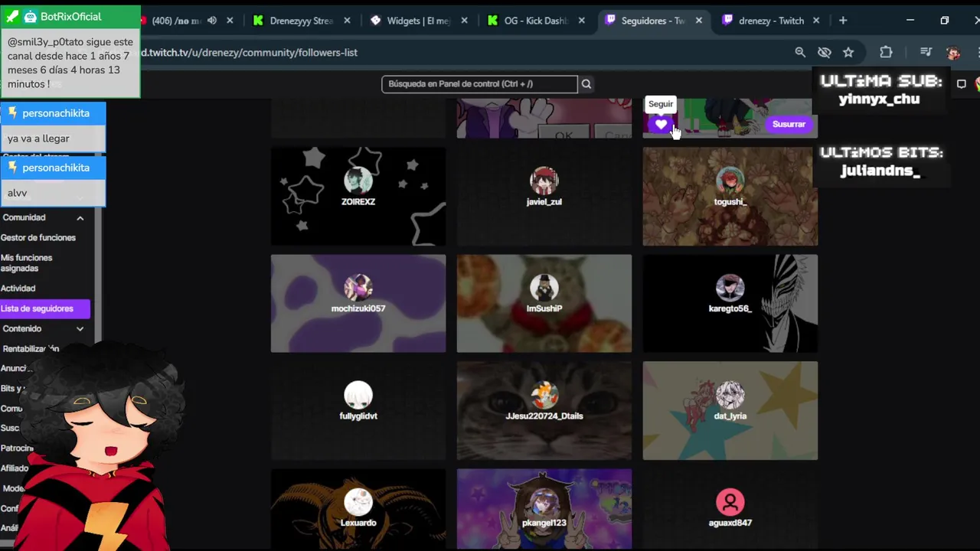The width and height of the screenshot is (980, 551).
Task: Open the media control playlist icon
Action: coord(926,52)
